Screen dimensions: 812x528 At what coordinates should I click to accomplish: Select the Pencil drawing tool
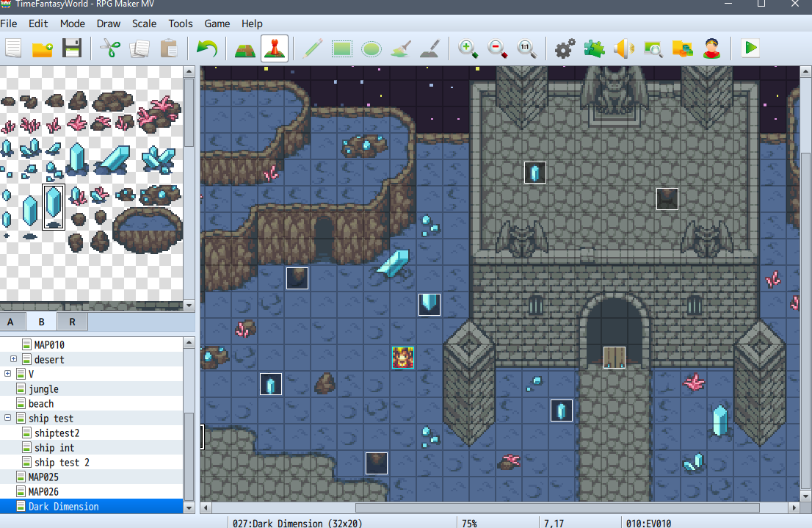click(x=313, y=48)
